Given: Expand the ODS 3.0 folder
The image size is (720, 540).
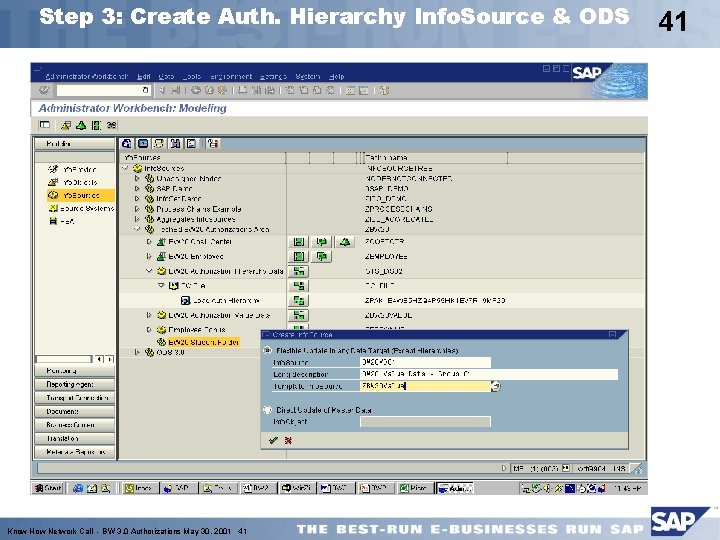Looking at the screenshot, I should 137,352.
